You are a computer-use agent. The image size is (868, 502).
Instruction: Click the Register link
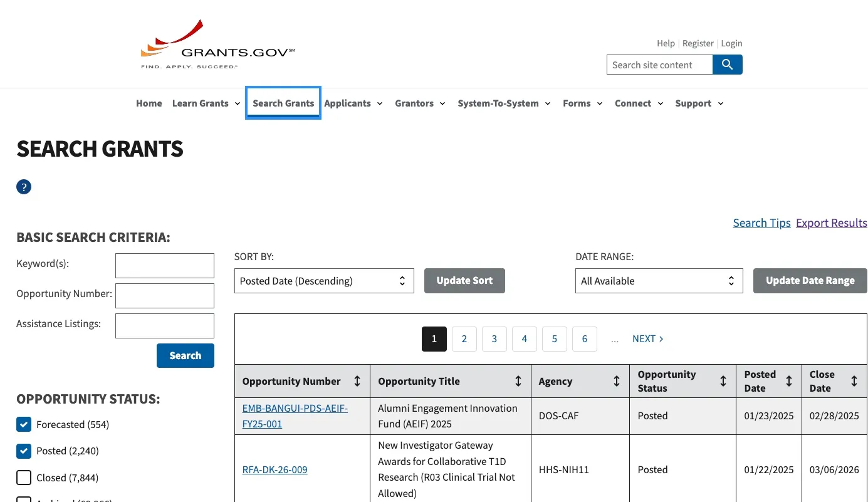click(698, 43)
